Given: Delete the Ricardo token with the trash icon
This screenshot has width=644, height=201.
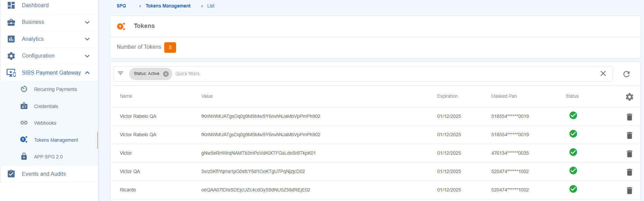Looking at the screenshot, I should click(x=629, y=190).
